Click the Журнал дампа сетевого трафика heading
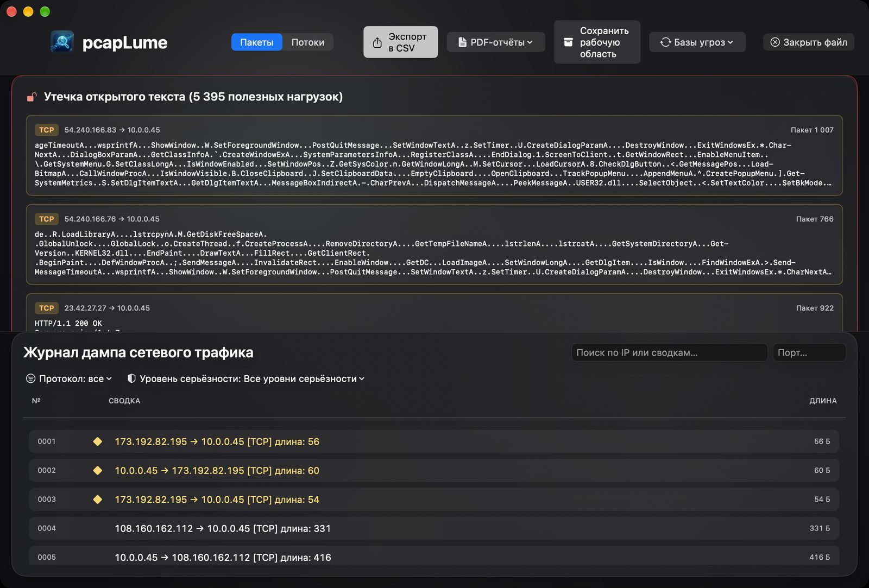This screenshot has width=869, height=588. 138,352
